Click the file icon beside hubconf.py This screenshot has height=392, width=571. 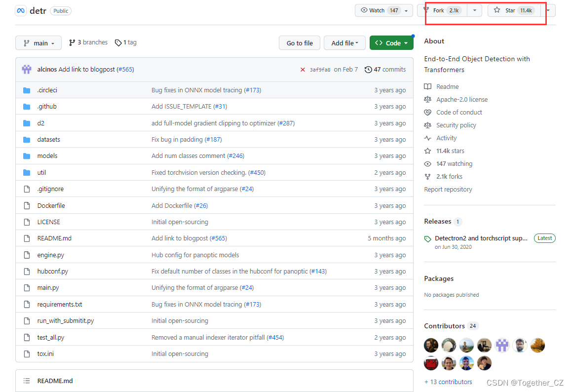27,272
